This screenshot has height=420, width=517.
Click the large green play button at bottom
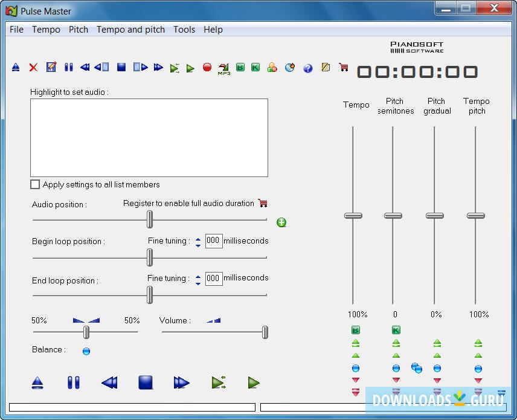(x=254, y=383)
